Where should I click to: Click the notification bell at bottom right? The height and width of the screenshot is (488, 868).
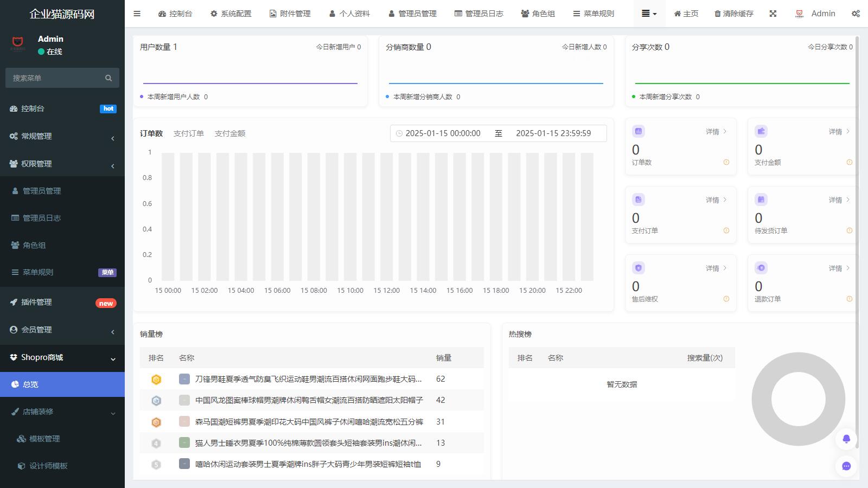point(846,439)
